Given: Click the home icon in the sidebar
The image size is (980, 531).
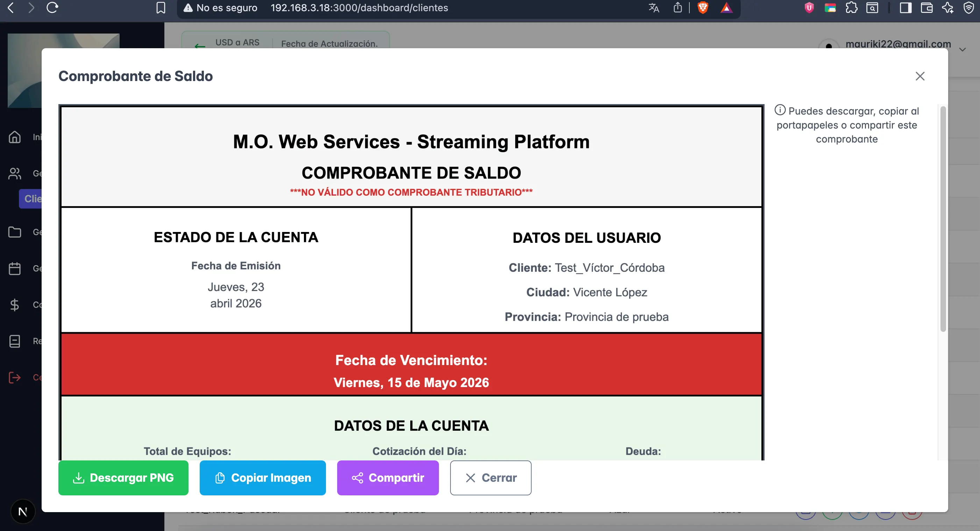Looking at the screenshot, I should tap(15, 137).
